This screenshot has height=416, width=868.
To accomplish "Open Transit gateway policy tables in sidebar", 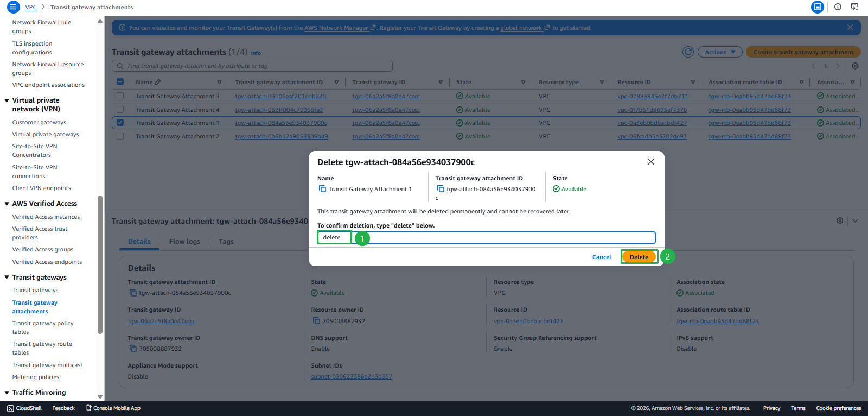I will pyautogui.click(x=43, y=327).
